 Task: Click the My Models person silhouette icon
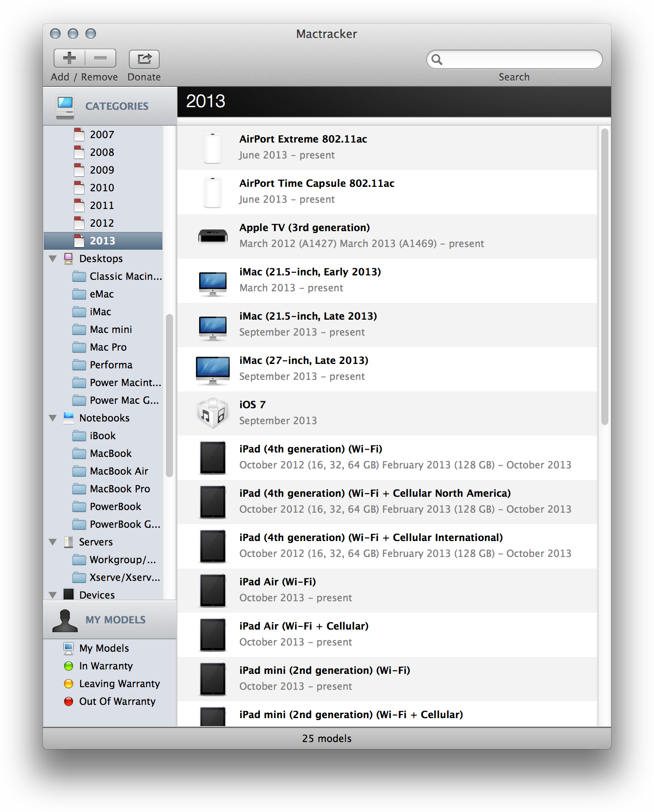coord(65,620)
